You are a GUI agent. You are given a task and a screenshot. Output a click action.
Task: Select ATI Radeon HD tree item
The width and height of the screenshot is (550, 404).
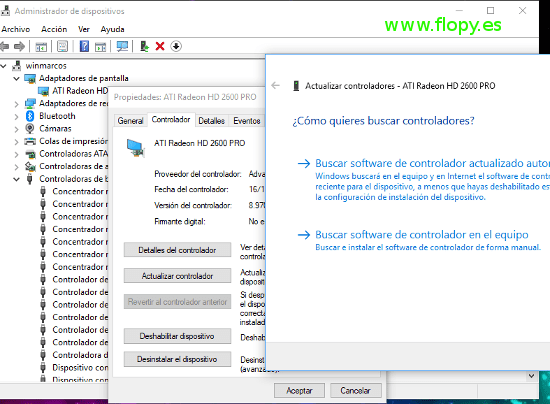80,91
